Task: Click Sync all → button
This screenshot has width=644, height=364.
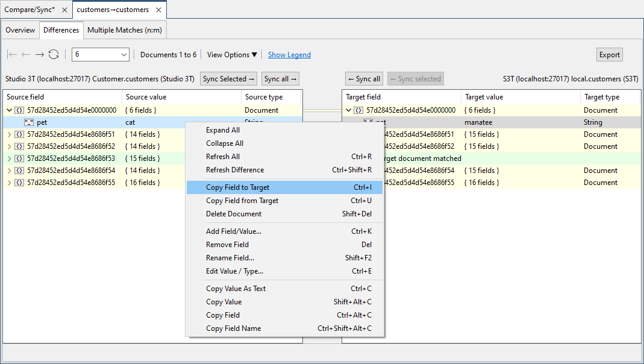Action: point(281,79)
